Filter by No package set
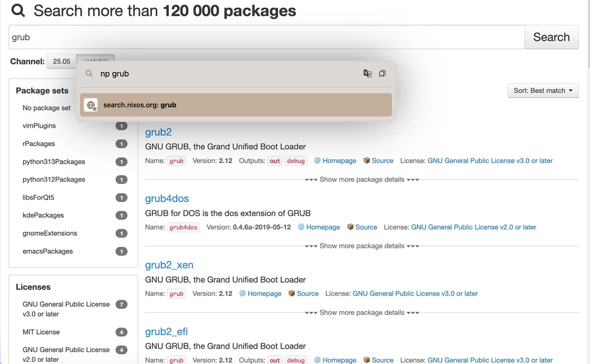This screenshot has width=590, height=364. tap(46, 108)
